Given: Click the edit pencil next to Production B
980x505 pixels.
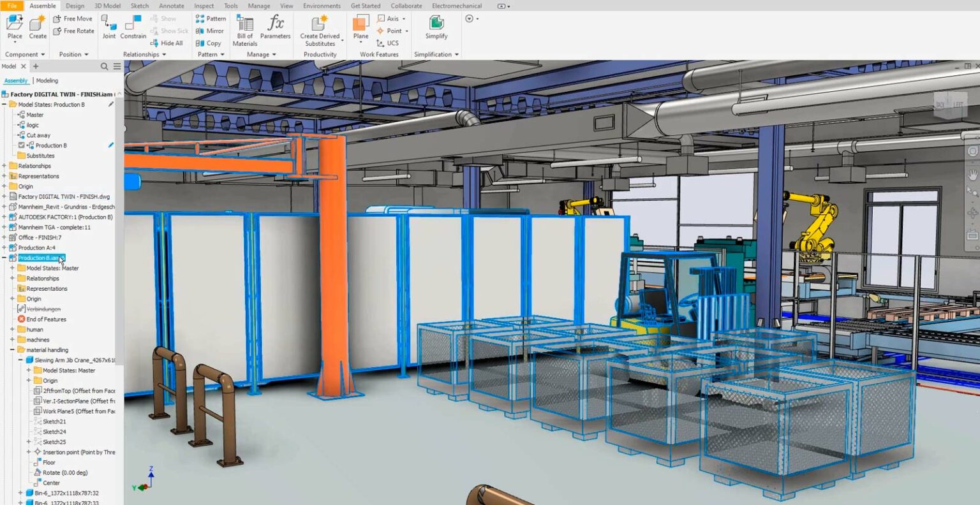Looking at the screenshot, I should tap(112, 145).
